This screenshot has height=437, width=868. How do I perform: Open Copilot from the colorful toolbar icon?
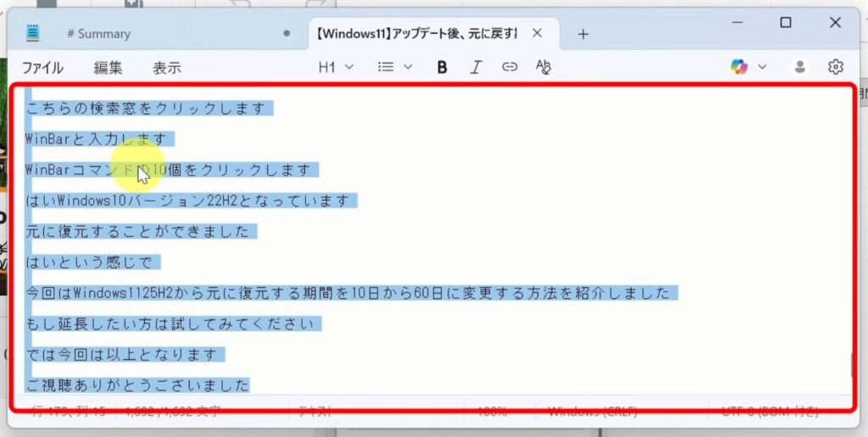(x=739, y=67)
